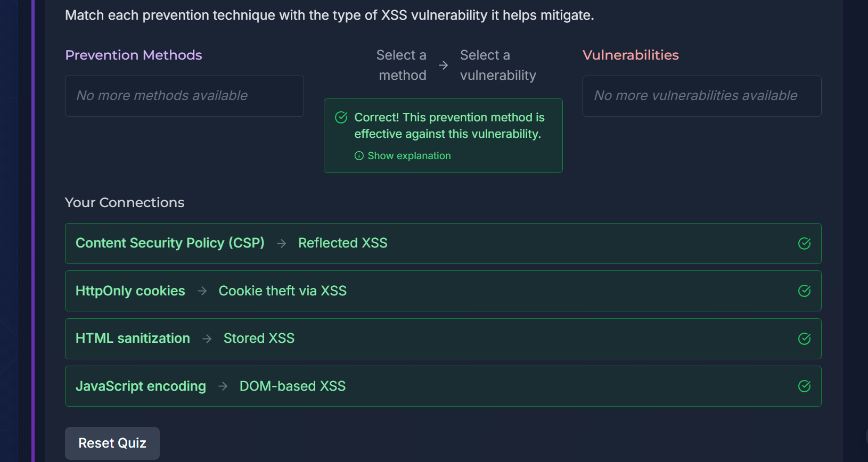Click arrow icon after HTML sanitization

pos(207,339)
